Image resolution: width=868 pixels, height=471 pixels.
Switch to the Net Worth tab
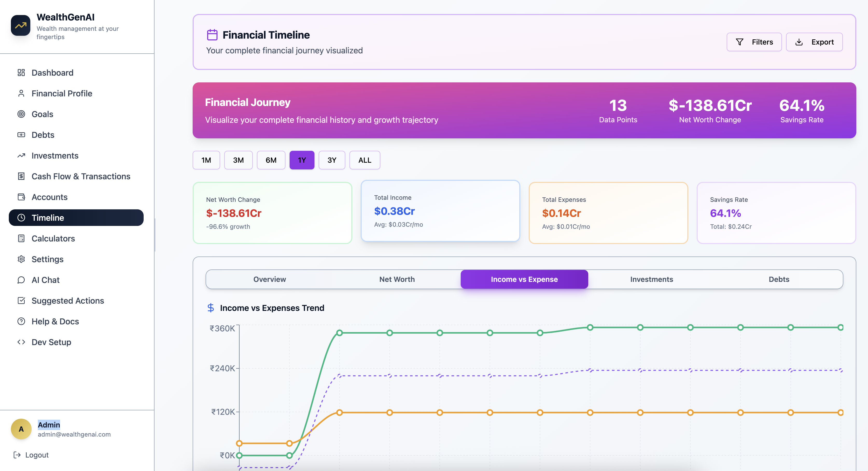point(397,279)
